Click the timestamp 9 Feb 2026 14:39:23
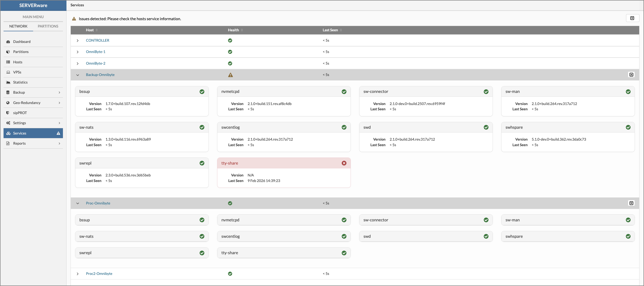Viewport: 644px width, 286px height. [x=264, y=181]
